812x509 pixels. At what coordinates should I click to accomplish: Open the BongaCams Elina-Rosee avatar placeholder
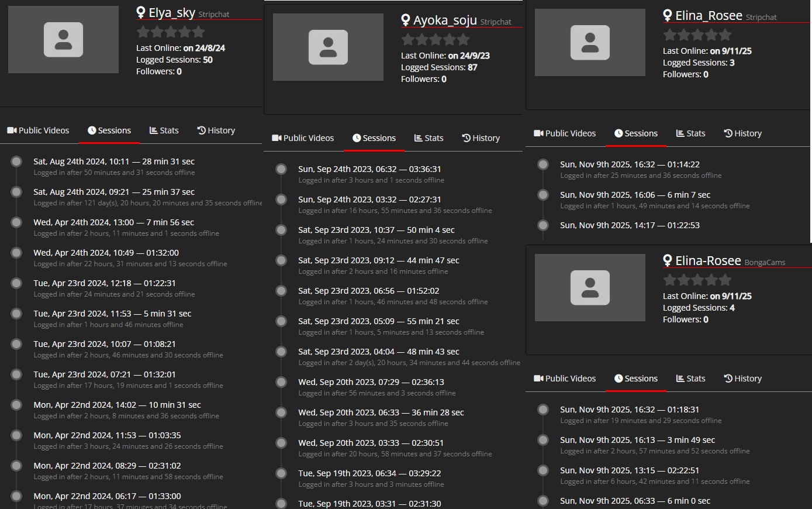[590, 288]
